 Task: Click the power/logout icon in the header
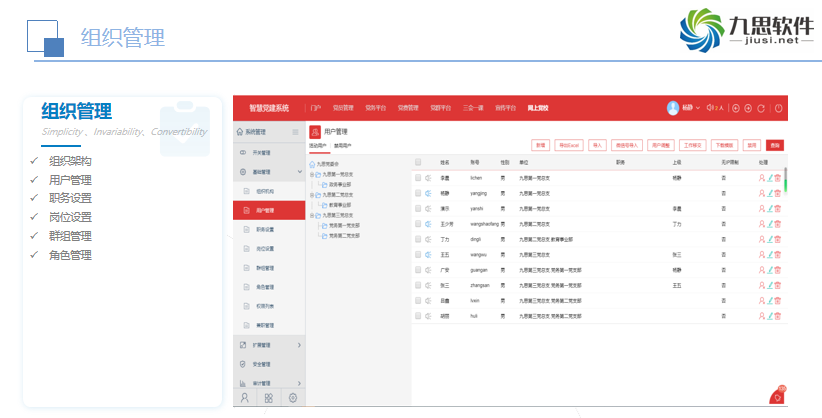click(x=778, y=108)
